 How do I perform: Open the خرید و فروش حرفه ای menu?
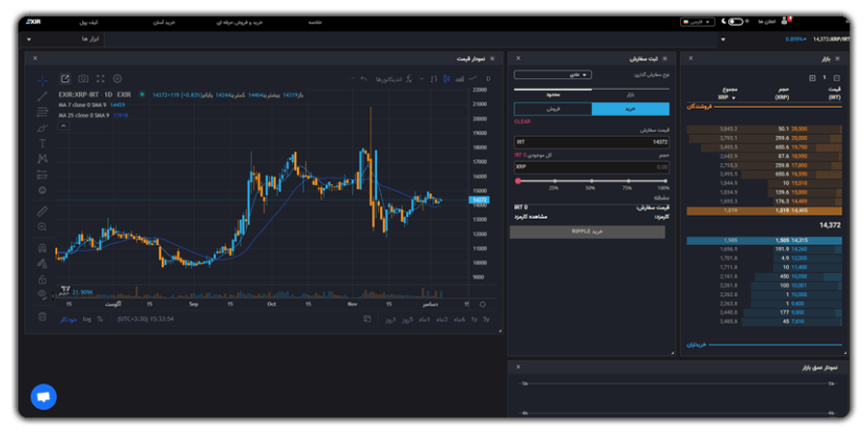pyautogui.click(x=238, y=22)
